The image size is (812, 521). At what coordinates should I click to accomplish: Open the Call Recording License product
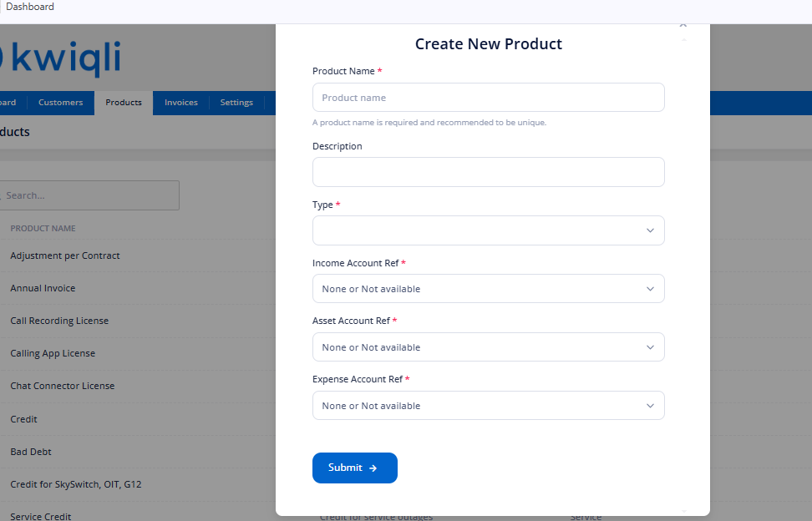pos(59,321)
